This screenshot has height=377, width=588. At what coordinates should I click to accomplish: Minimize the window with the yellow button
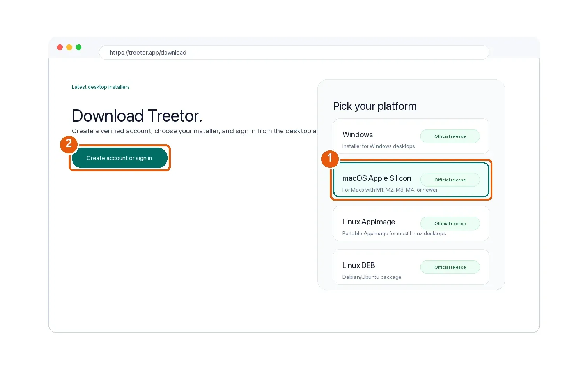point(69,48)
